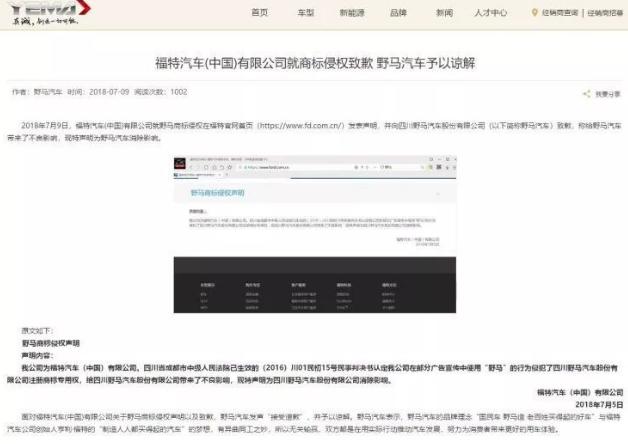628x444 pixels.
Task: Click the Yema logo in the header
Action: [x=49, y=12]
